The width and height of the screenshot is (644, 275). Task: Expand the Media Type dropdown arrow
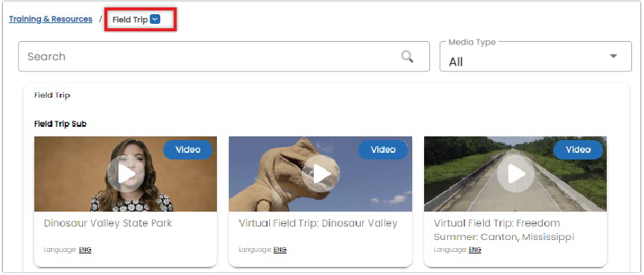[x=613, y=56]
